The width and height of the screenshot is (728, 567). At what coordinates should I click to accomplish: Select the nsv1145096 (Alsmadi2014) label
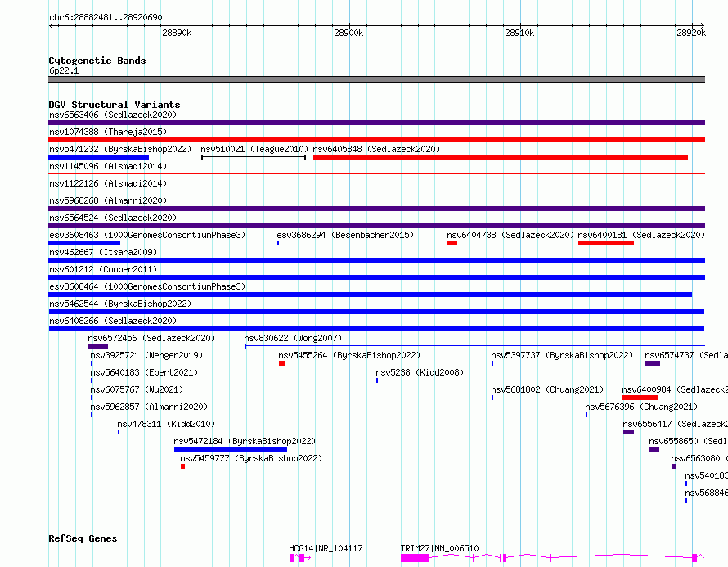click(x=108, y=166)
